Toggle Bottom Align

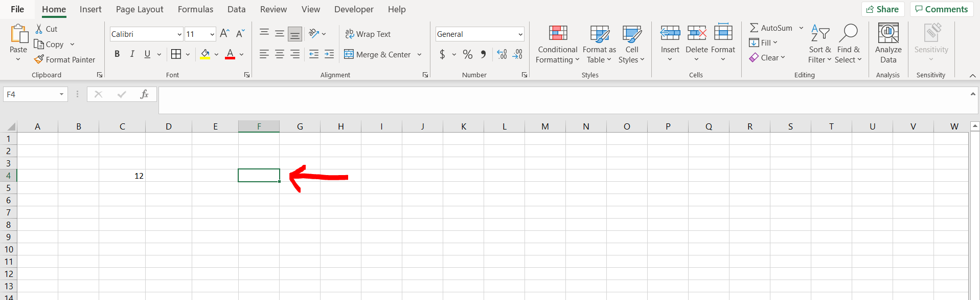click(295, 34)
